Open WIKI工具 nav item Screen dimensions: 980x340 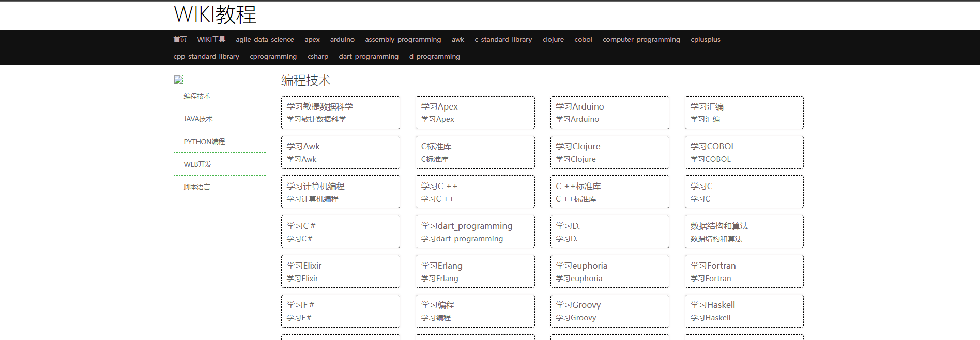pyautogui.click(x=211, y=39)
